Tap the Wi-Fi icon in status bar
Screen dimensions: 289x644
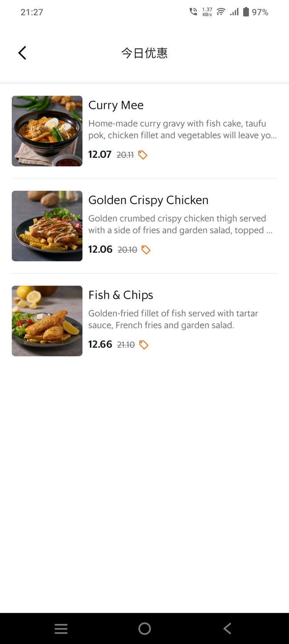(221, 12)
